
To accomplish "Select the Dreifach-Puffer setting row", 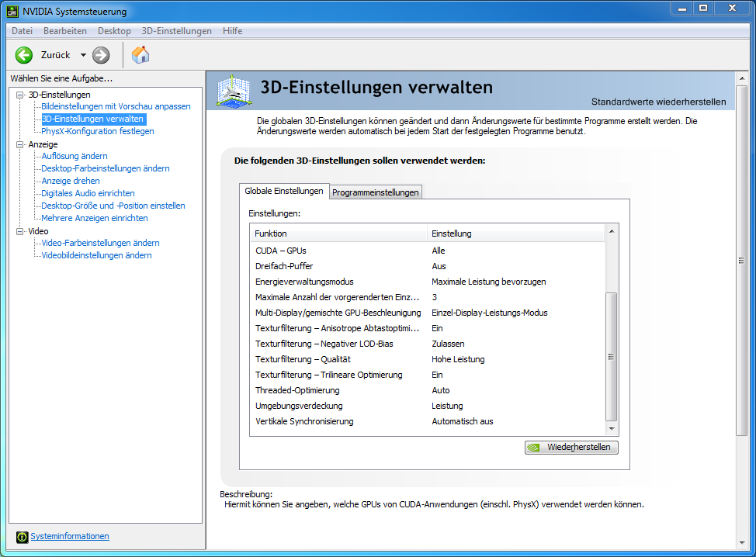I will pyautogui.click(x=428, y=266).
